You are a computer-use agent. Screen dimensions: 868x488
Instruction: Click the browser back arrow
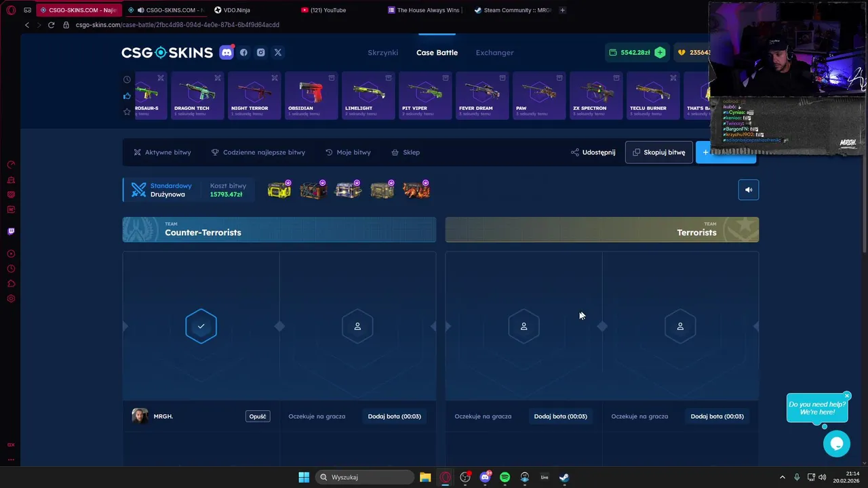coord(26,24)
